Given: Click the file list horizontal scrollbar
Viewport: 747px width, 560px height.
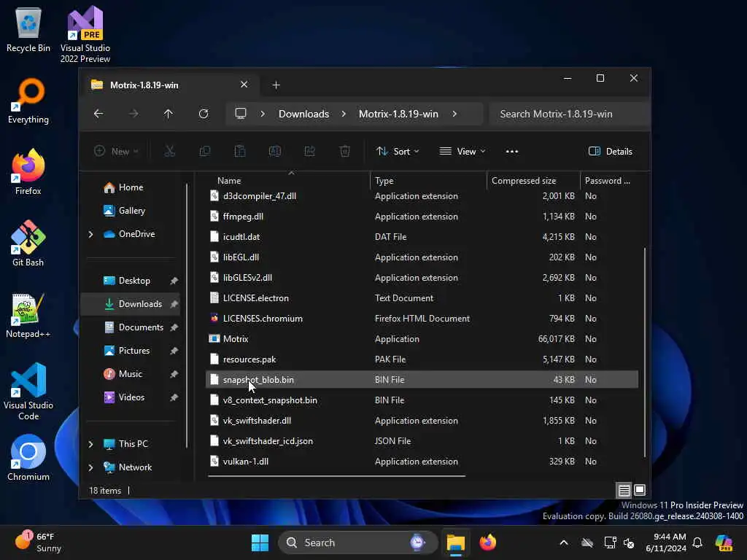Looking at the screenshot, I should (x=336, y=475).
